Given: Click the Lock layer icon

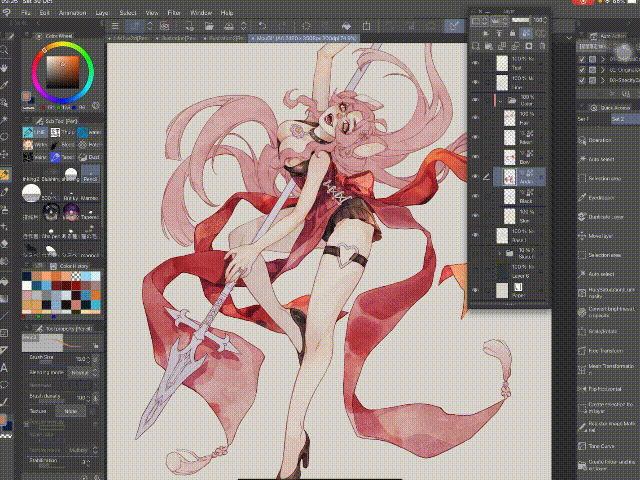Looking at the screenshot, I should point(513,33).
